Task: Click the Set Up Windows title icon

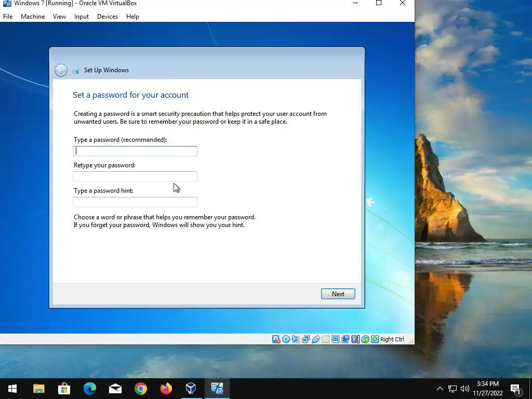Action: click(x=76, y=70)
